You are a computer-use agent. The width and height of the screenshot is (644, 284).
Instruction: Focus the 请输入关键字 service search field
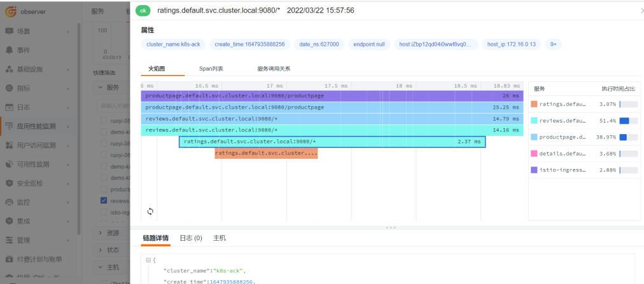(114, 105)
